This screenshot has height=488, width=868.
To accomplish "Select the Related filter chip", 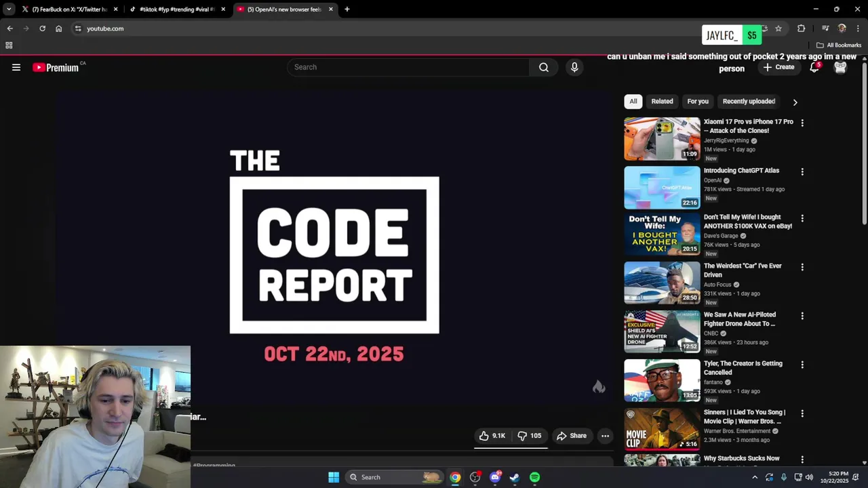I will tap(662, 102).
